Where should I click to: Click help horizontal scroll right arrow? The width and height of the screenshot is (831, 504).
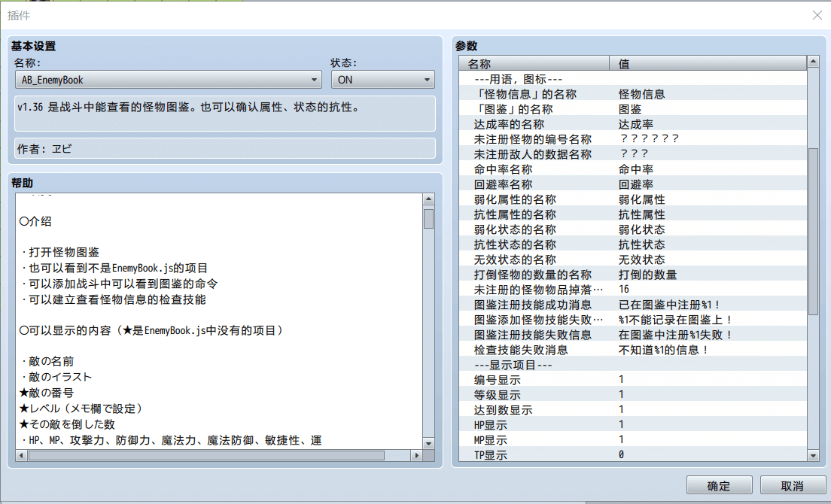coord(417,455)
